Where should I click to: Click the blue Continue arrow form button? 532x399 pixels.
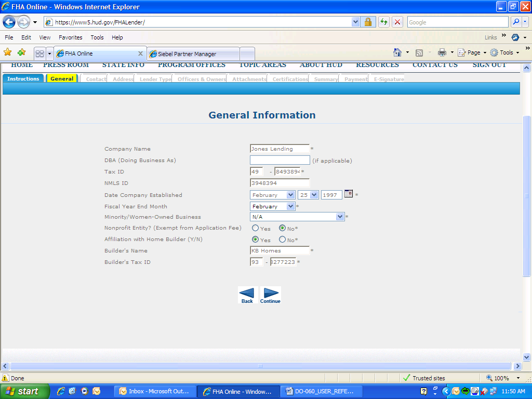click(x=270, y=295)
